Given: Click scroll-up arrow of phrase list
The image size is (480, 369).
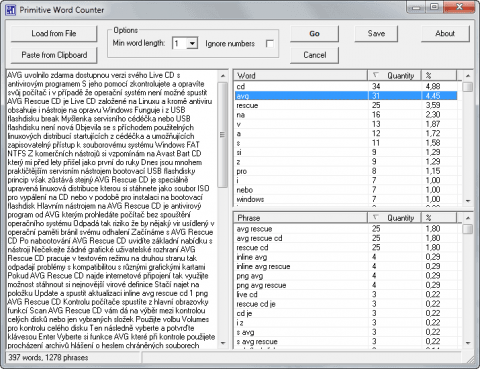Looking at the screenshot, I should (468, 218).
